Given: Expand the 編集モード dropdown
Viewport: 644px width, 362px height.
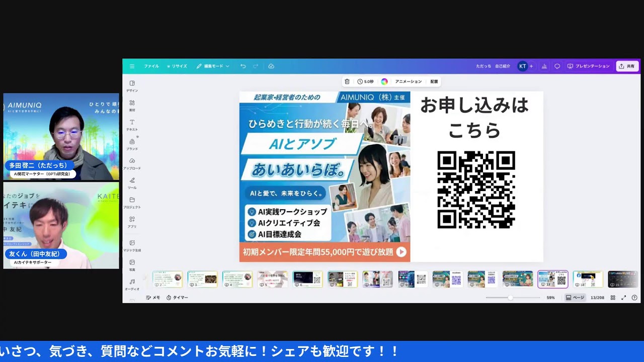Looking at the screenshot, I should (x=213, y=66).
